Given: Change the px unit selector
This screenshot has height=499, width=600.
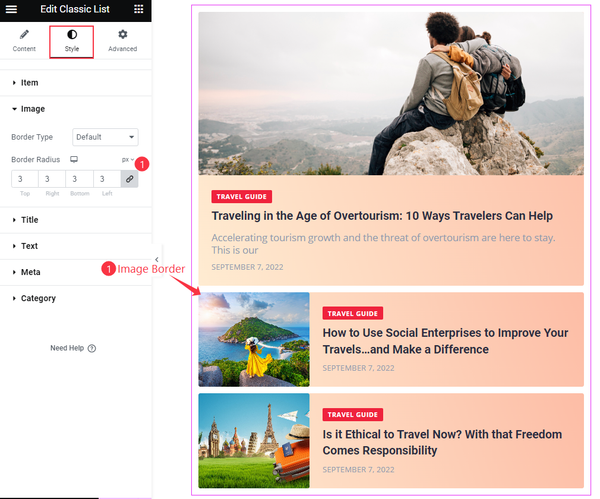Looking at the screenshot, I should [127, 160].
